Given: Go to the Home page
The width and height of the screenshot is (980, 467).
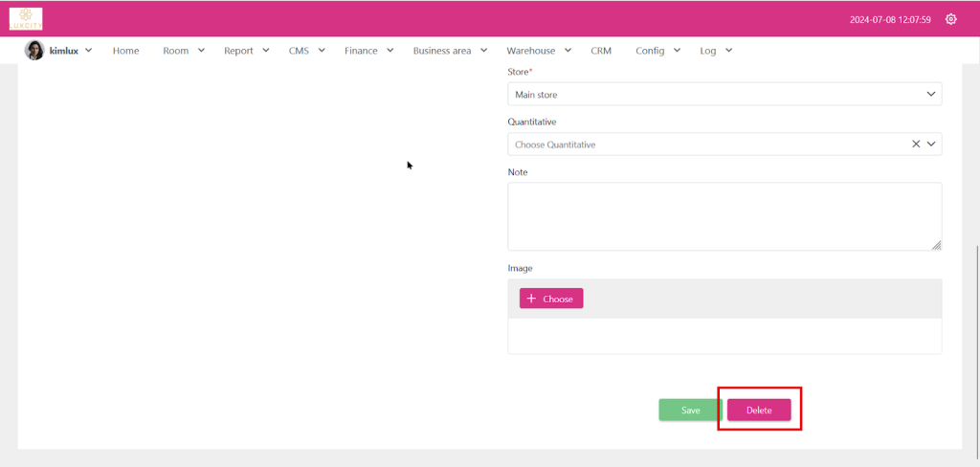Looking at the screenshot, I should [x=125, y=51].
